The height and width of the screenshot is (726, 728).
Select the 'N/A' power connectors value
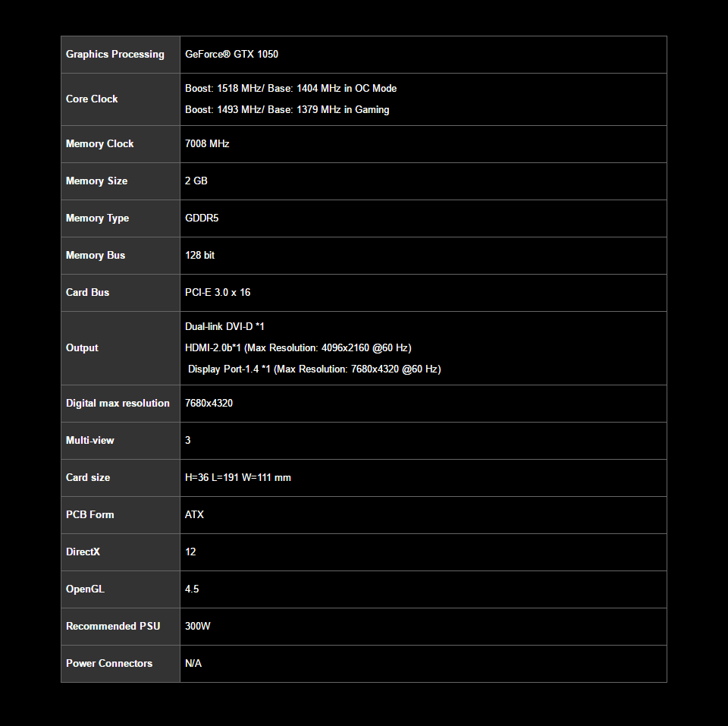click(193, 664)
